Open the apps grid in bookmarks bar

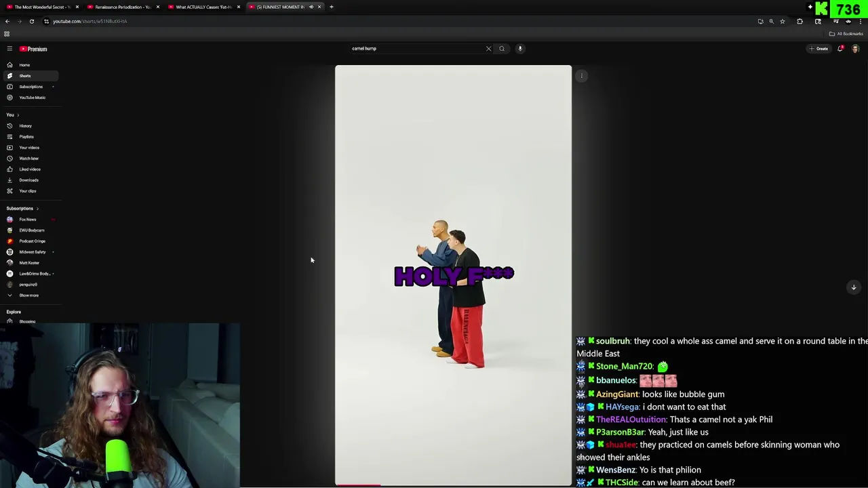coord(7,34)
